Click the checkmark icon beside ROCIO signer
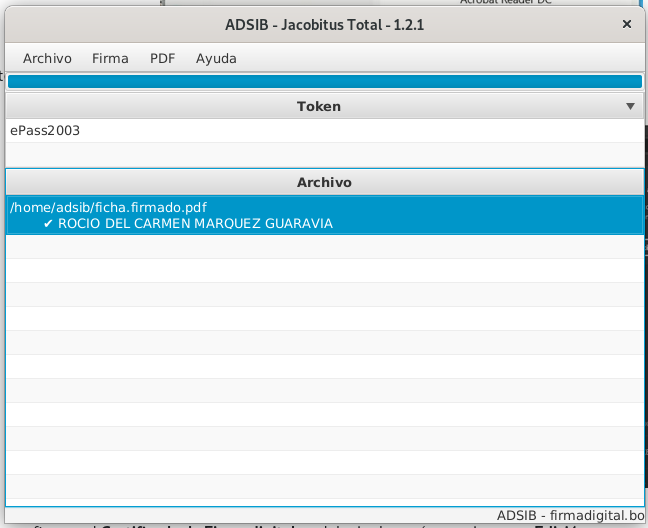Image resolution: width=648 pixels, height=528 pixels. click(48, 224)
